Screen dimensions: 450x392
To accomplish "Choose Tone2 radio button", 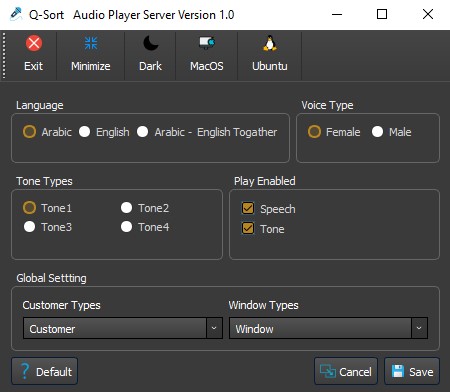I will (x=126, y=208).
